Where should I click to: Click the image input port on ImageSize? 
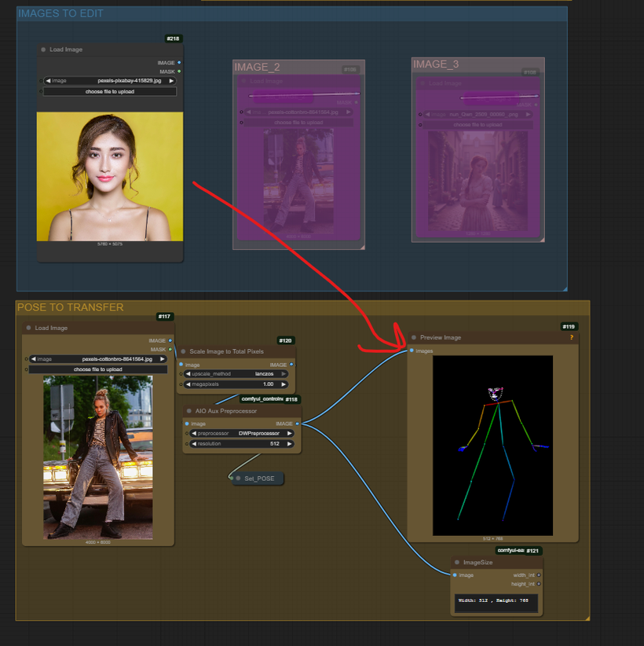coord(455,574)
